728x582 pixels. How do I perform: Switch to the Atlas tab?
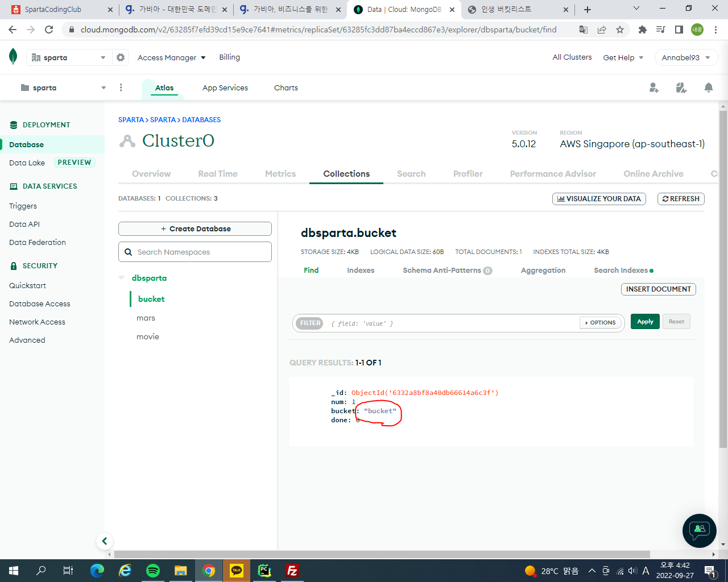point(164,88)
